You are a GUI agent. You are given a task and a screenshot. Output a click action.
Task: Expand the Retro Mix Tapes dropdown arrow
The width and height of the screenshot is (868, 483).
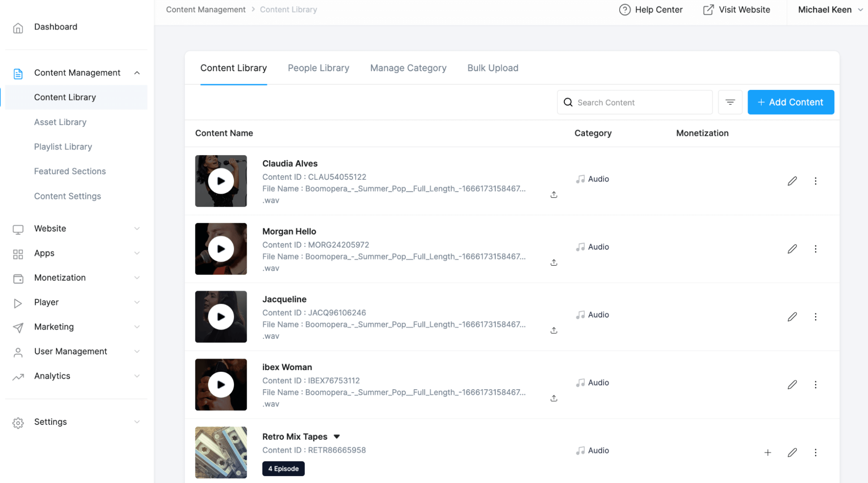pos(337,437)
